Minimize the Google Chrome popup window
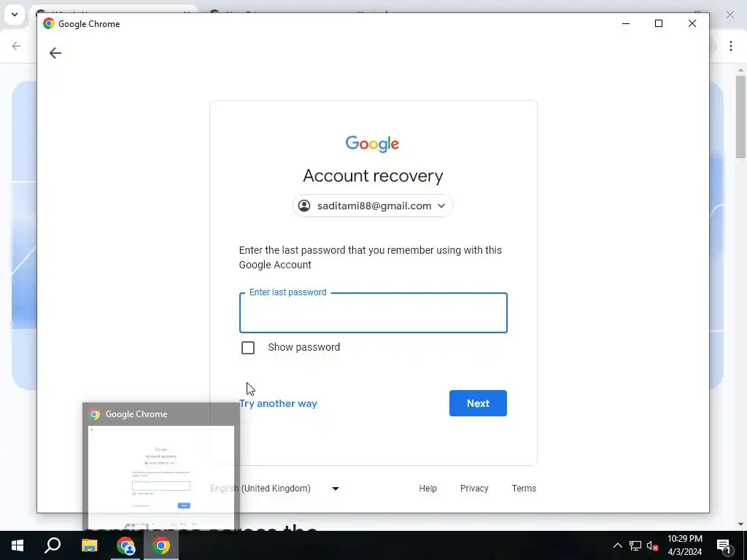Image resolution: width=747 pixels, height=560 pixels. (x=626, y=23)
